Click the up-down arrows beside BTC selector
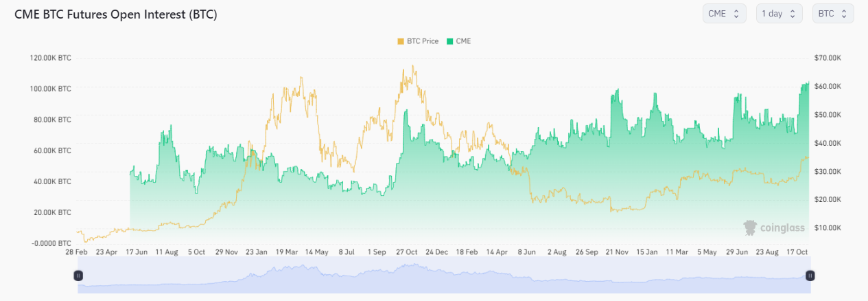Screen dimensions: 868x301 [844, 14]
